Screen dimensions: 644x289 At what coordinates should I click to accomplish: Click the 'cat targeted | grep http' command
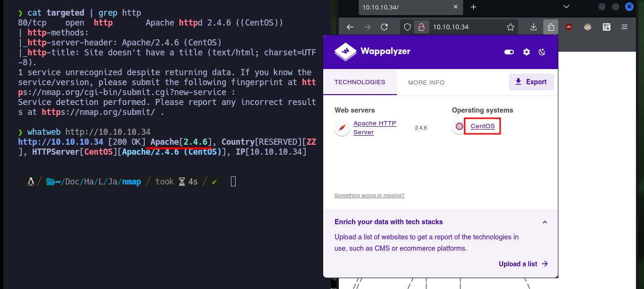(x=84, y=13)
